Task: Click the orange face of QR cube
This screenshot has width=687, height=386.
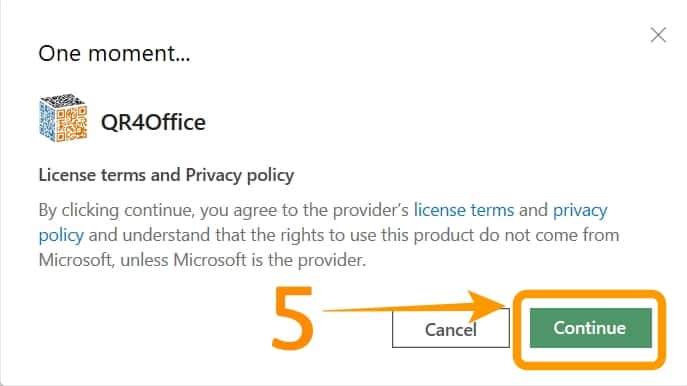Action: coord(71,124)
